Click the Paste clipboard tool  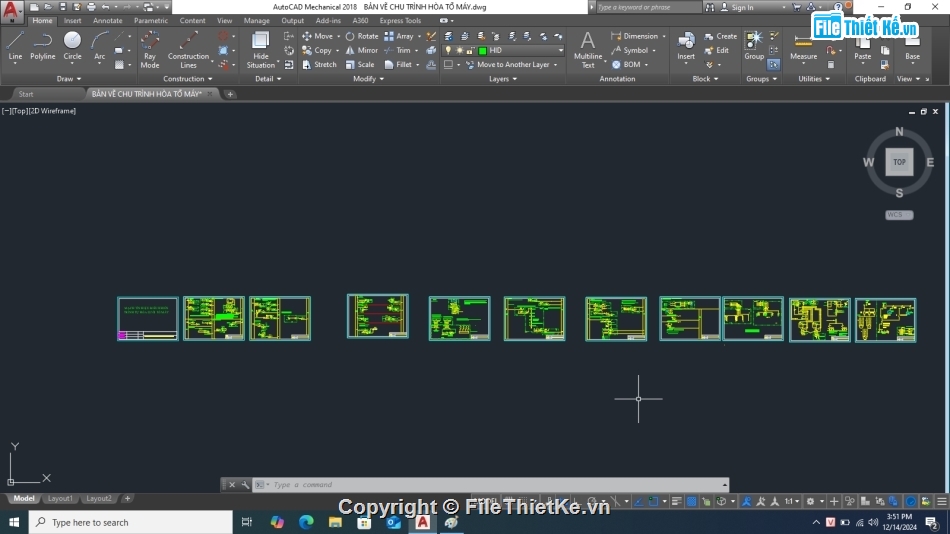[x=862, y=47]
